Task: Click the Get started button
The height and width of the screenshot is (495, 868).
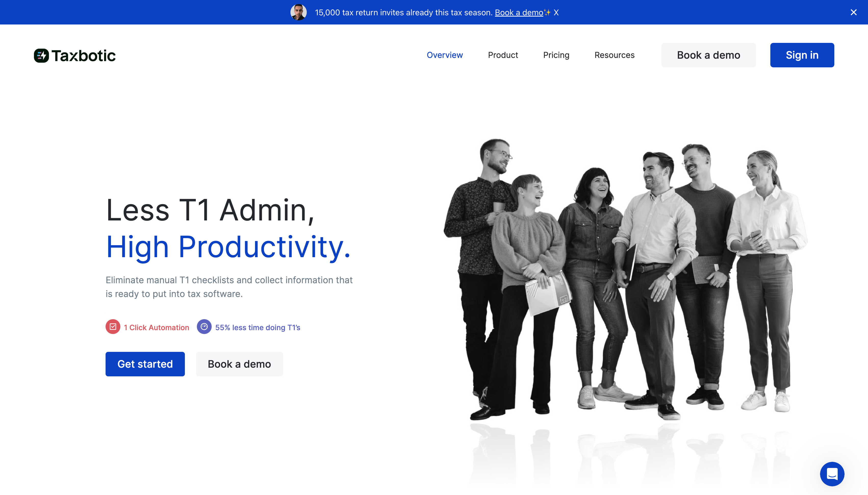Action: click(145, 364)
